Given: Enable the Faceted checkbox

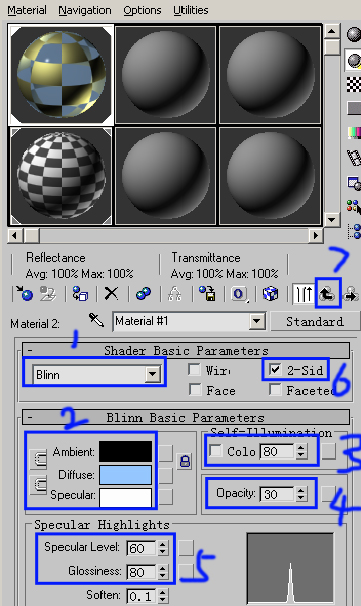Looking at the screenshot, I should click(275, 390).
